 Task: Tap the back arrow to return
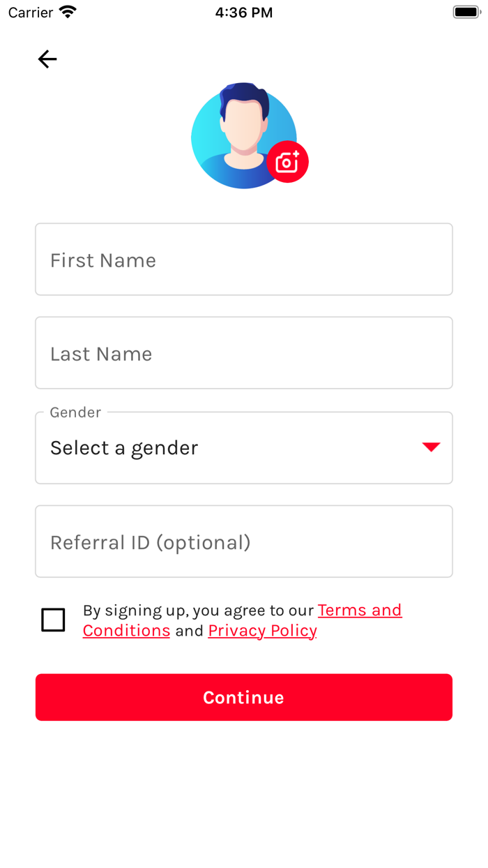(x=46, y=59)
